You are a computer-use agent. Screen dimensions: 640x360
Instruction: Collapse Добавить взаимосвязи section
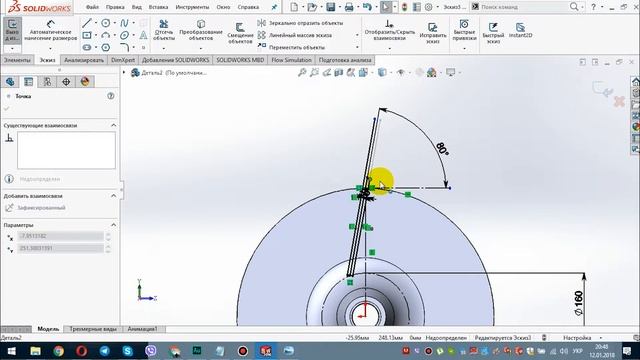click(113, 196)
